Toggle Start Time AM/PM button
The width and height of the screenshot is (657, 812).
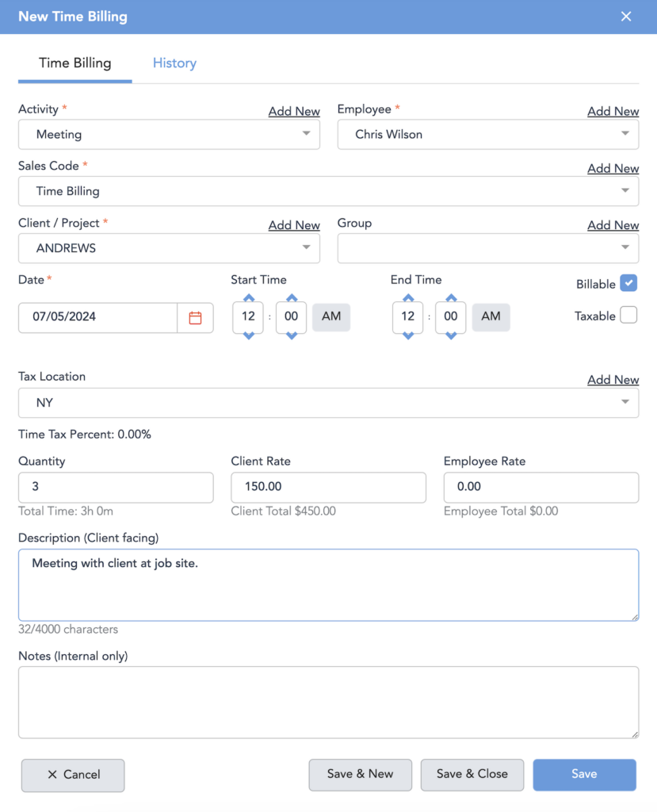click(x=331, y=316)
